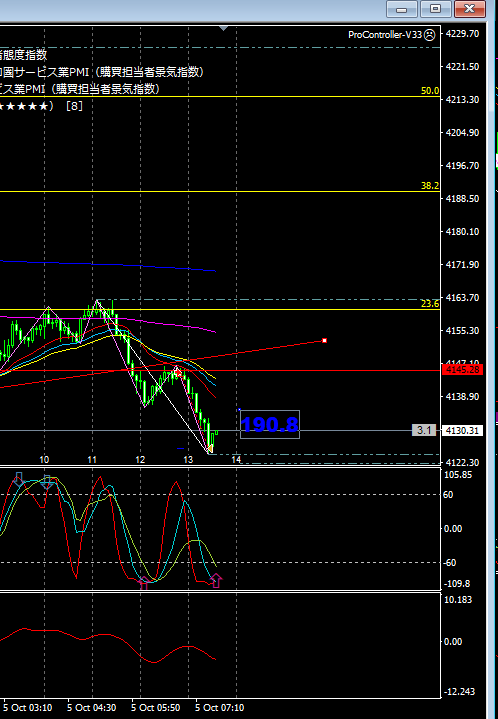The height and width of the screenshot is (719, 498).
Task: Click the 4171.90 price scale value
Action: click(462, 265)
